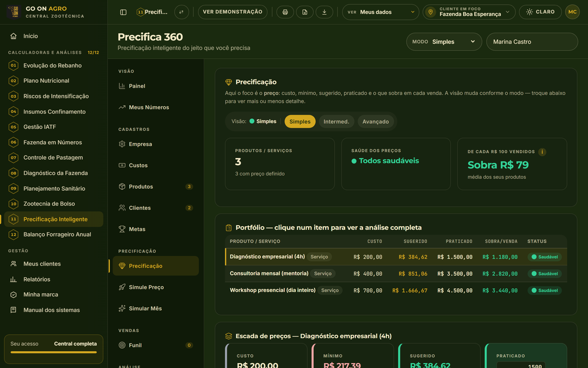Open Metas under Cadastros
This screenshot has height=368, width=588.
156,229
